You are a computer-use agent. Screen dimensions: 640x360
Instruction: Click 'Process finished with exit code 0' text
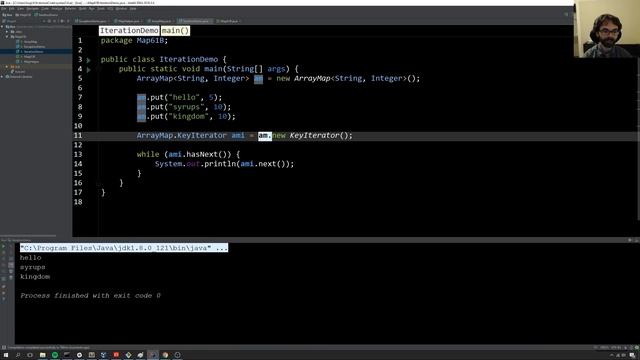(91, 296)
